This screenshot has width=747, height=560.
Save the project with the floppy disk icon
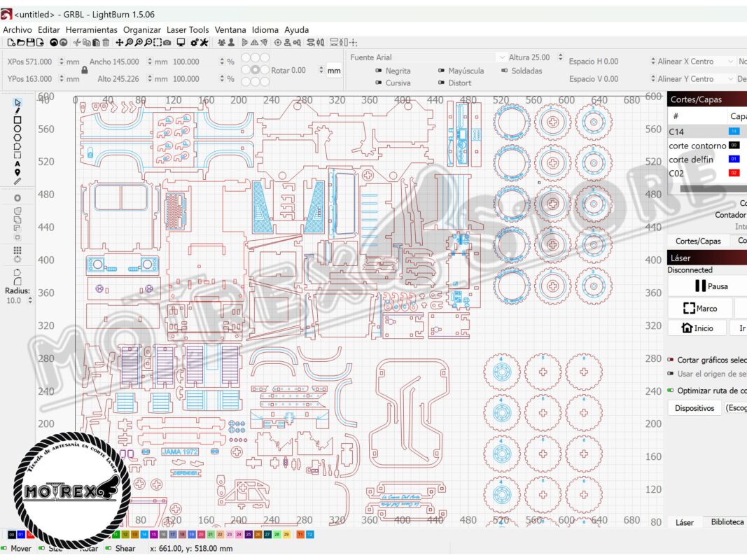[x=30, y=43]
